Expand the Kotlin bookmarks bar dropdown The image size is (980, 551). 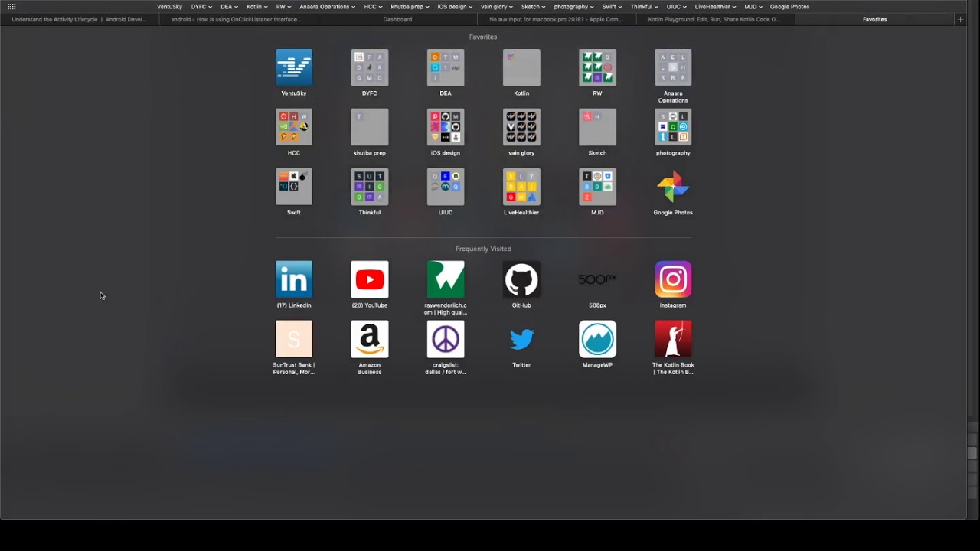click(x=256, y=7)
